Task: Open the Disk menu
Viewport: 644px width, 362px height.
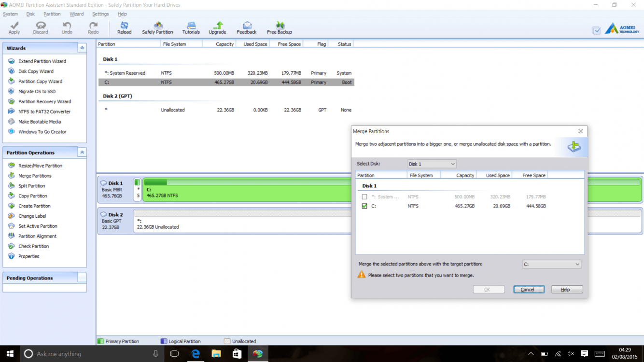Action: [30, 14]
